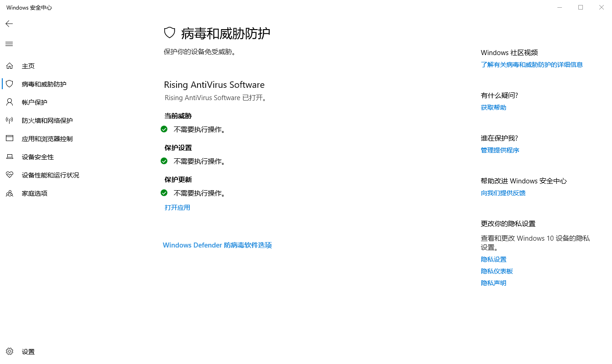
Task: Click the 保护设置 label
Action: tap(178, 148)
